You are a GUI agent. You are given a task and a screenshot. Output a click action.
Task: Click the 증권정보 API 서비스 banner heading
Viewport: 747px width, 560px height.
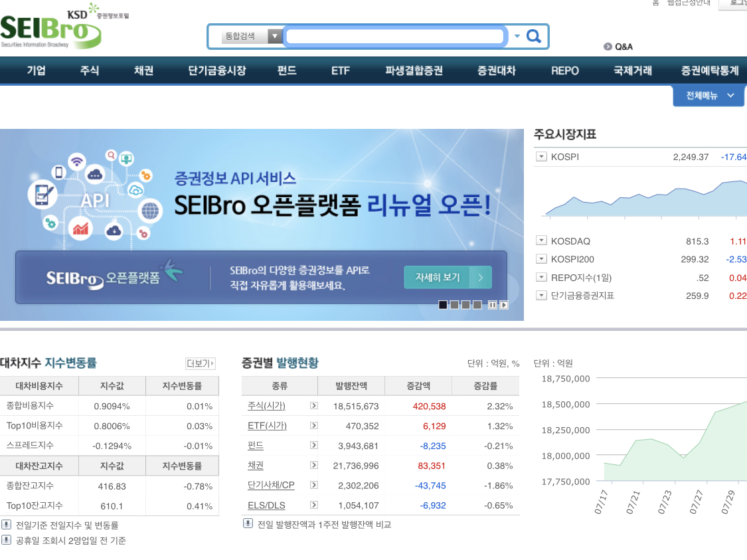point(235,179)
